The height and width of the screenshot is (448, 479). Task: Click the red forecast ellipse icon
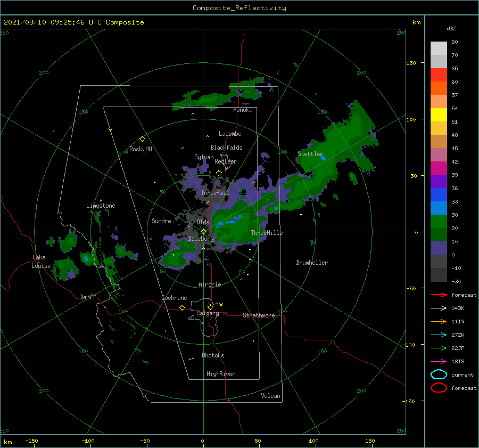(439, 388)
